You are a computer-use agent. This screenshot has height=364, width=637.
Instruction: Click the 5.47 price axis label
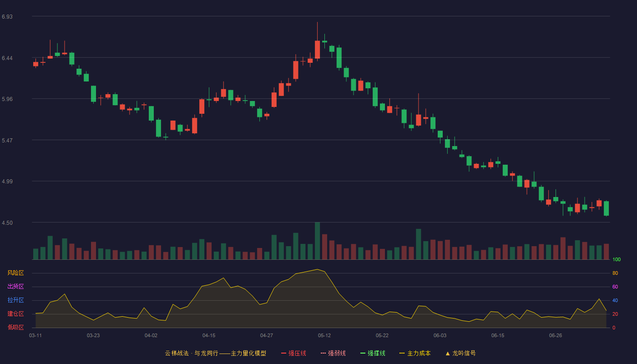click(x=7, y=141)
